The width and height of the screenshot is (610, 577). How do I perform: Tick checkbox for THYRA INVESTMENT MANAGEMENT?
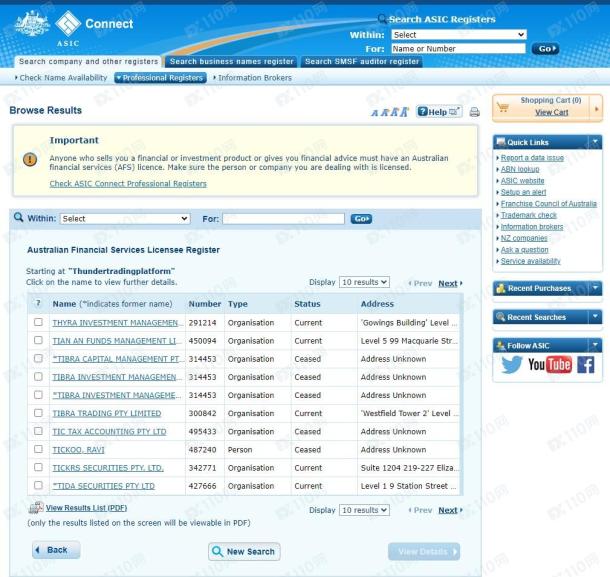(38, 323)
